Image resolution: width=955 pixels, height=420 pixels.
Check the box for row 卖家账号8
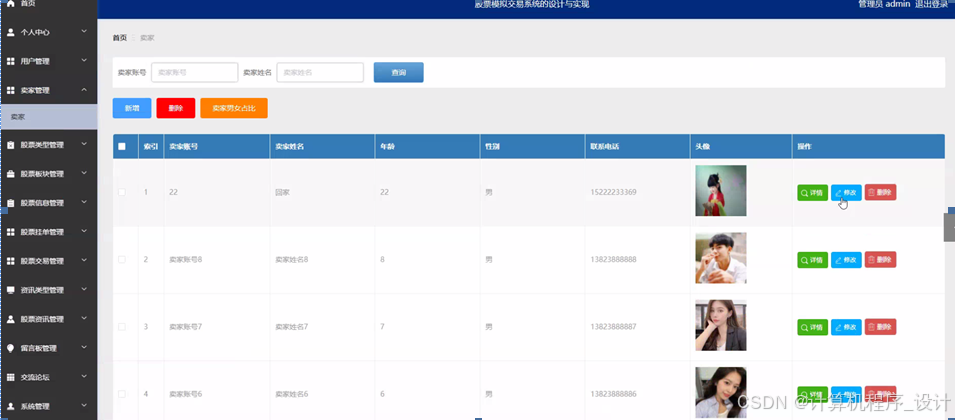(122, 259)
